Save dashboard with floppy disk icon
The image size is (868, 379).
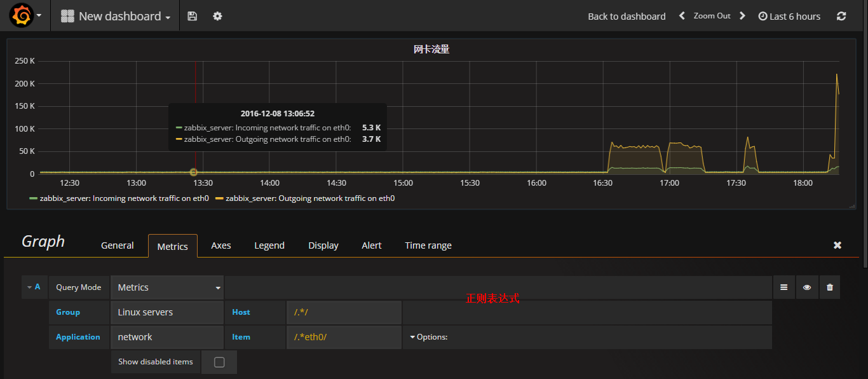[x=193, y=16]
